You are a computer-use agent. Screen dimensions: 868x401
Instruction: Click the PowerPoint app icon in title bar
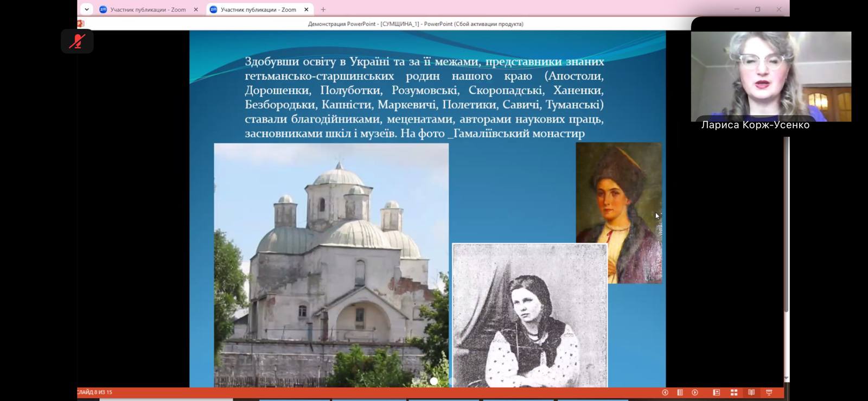(81, 24)
